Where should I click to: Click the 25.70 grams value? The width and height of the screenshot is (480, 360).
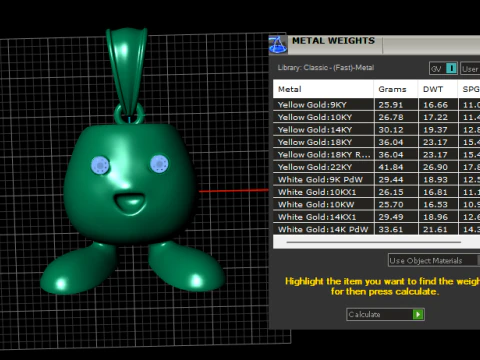click(x=391, y=204)
